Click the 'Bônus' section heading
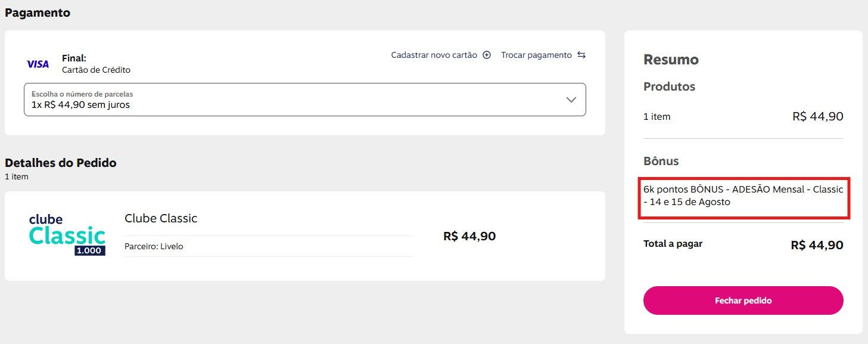Screen dimensions: 868x344 coord(661,161)
